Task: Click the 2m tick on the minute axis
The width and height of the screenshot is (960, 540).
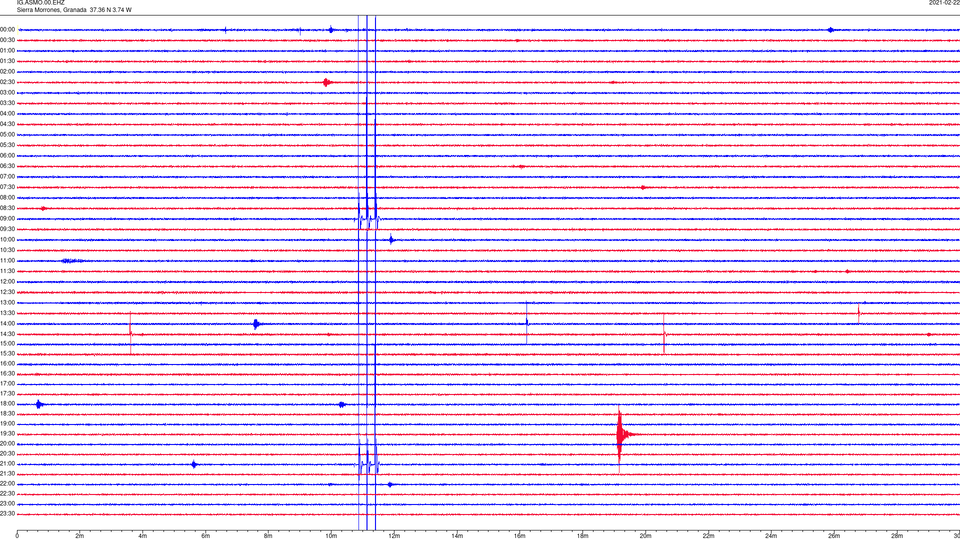Action: [80, 536]
